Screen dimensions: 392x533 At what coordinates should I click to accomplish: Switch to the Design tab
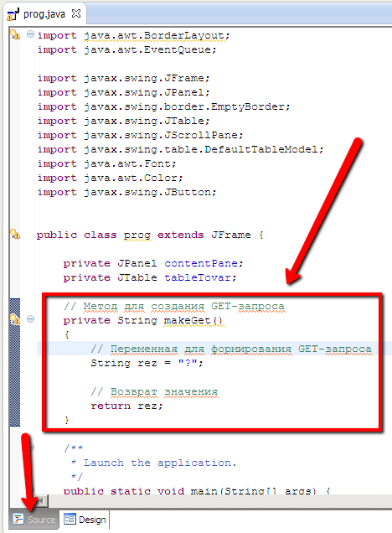coord(85,520)
